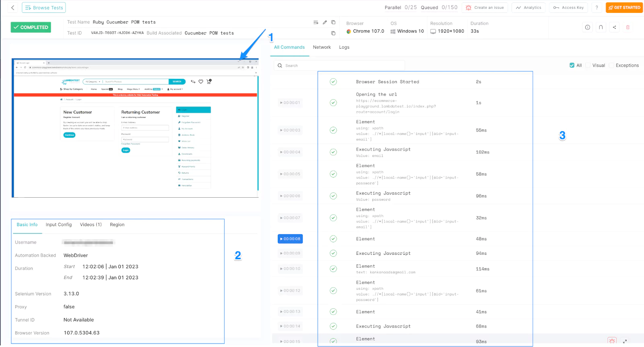
Task: Click the edit test name pencil icon
Action: coord(325,23)
